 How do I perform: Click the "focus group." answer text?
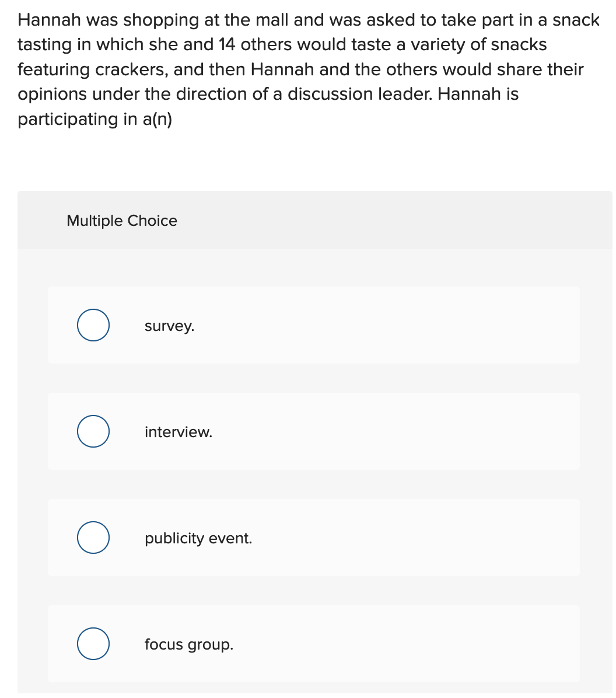pos(189,644)
